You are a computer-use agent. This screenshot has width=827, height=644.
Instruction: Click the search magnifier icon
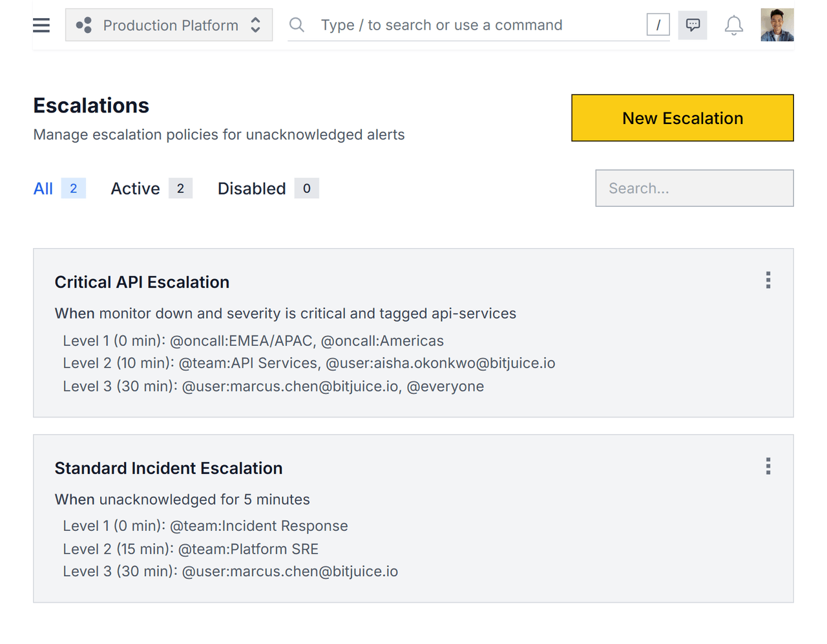296,25
